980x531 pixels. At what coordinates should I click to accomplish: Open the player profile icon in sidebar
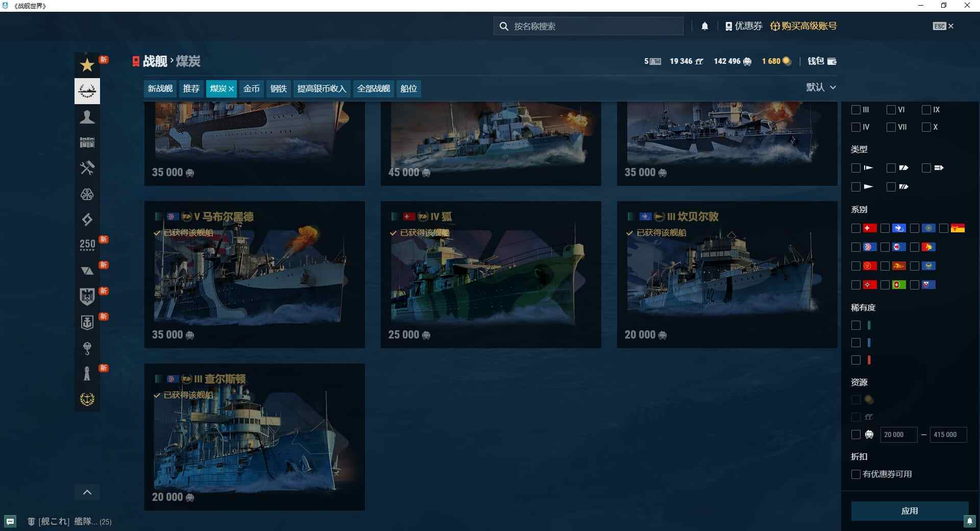(x=87, y=117)
